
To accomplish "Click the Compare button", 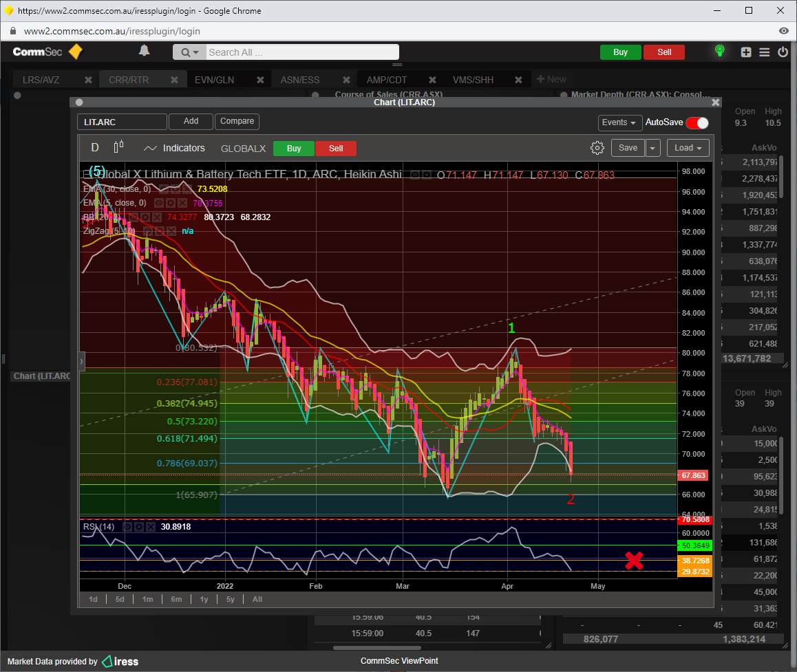I will [237, 121].
